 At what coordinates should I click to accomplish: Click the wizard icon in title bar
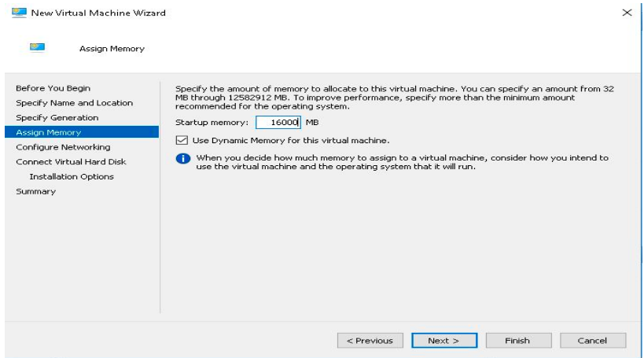pos(19,13)
